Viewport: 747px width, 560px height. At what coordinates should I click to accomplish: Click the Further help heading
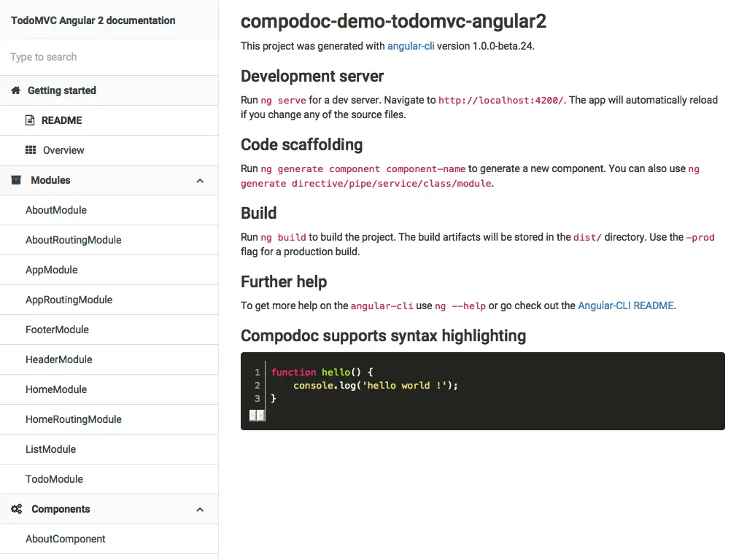tap(284, 282)
